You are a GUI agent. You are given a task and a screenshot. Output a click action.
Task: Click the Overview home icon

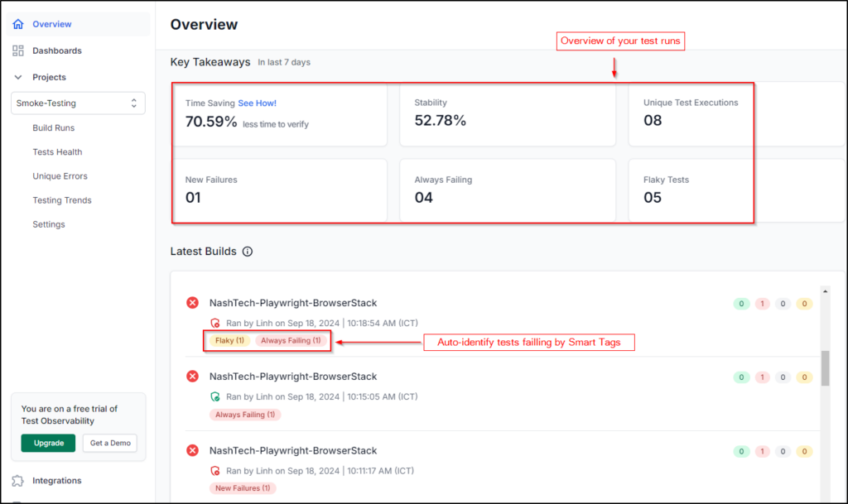point(18,24)
